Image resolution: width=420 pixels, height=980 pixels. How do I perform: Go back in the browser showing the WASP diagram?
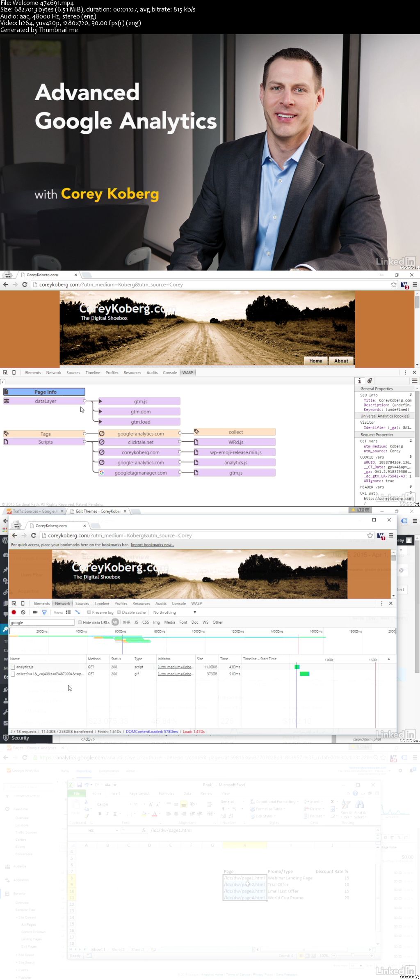click(x=5, y=285)
